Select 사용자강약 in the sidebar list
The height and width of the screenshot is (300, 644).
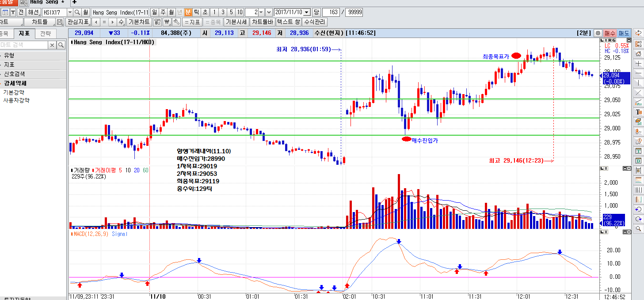point(16,100)
